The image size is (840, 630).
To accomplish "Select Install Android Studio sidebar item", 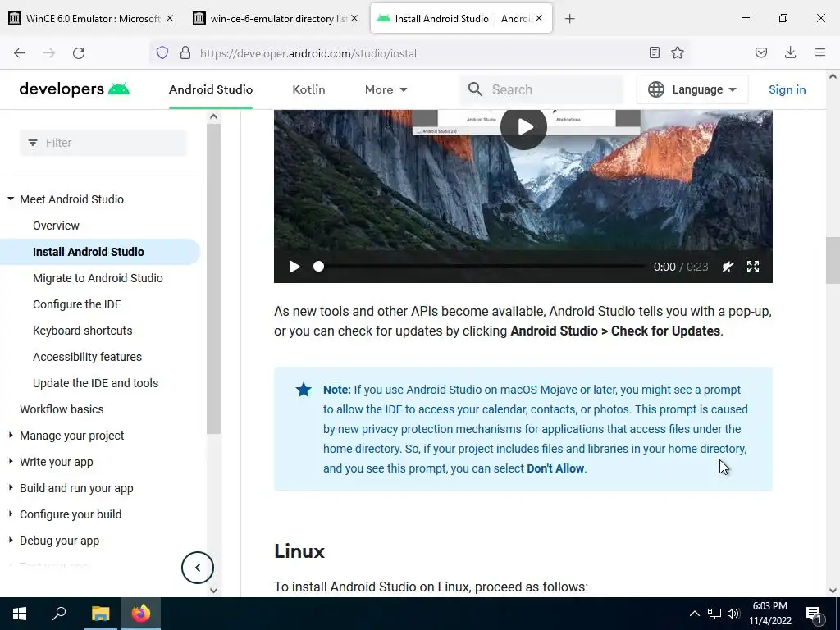I will [100, 252].
